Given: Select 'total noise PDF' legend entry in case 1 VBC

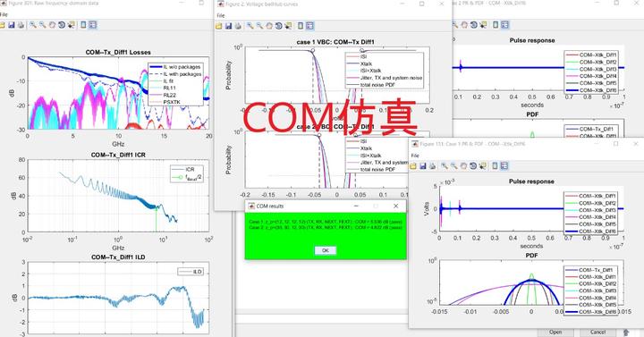Looking at the screenshot, I should pos(371,85).
